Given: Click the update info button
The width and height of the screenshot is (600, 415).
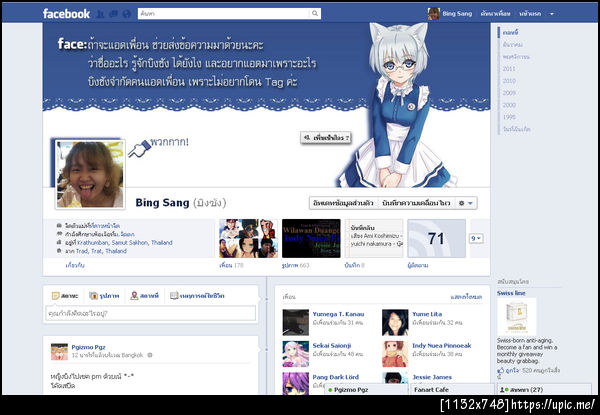Looking at the screenshot, I should [343, 203].
